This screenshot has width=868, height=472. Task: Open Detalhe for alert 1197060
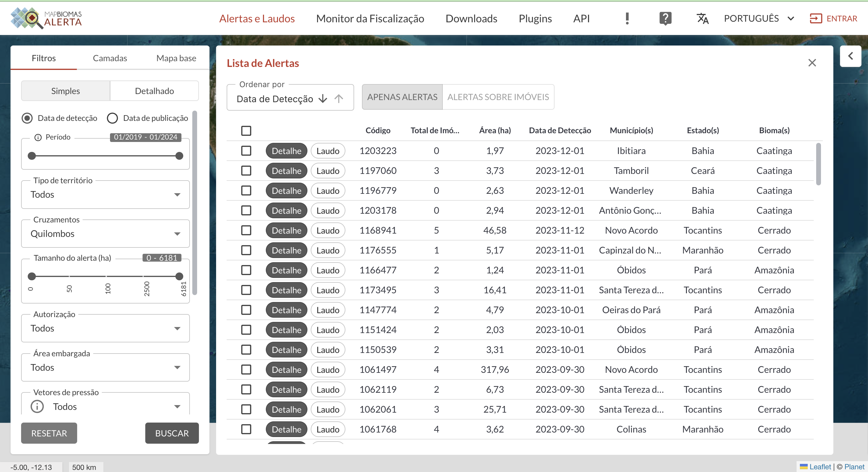tap(286, 171)
